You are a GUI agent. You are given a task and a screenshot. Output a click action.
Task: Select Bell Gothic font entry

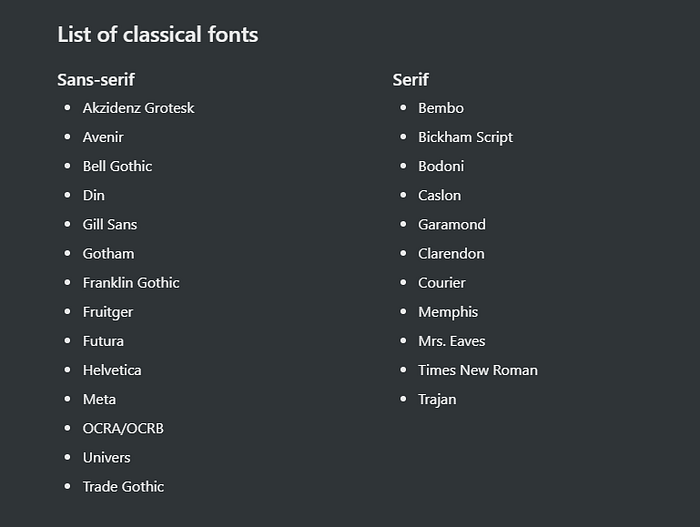point(117,166)
